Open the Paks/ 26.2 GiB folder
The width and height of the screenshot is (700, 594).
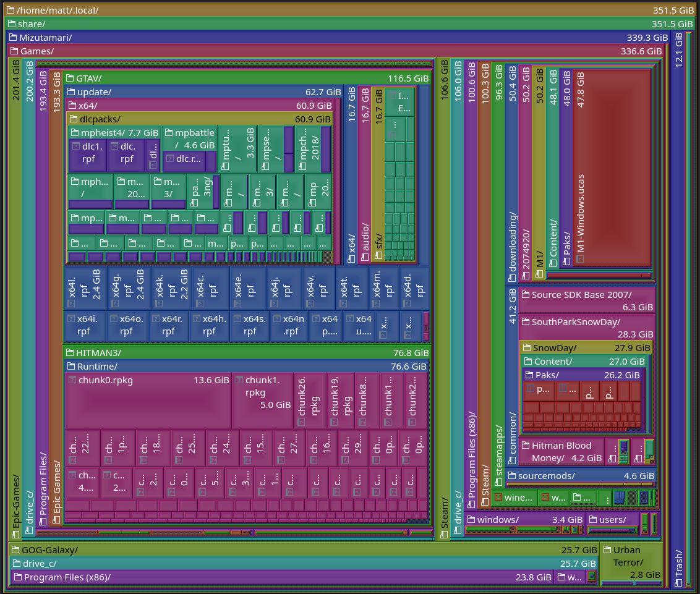tap(581, 375)
